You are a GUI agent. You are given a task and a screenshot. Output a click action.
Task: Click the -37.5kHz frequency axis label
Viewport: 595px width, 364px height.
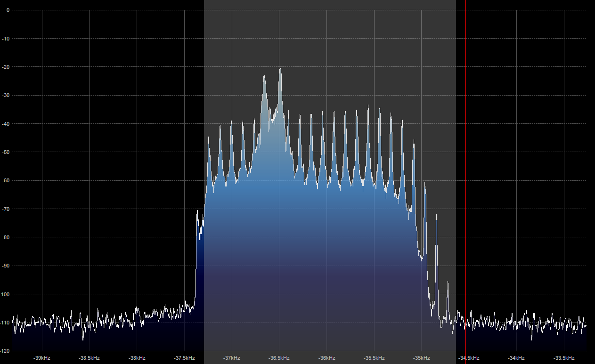184,358
